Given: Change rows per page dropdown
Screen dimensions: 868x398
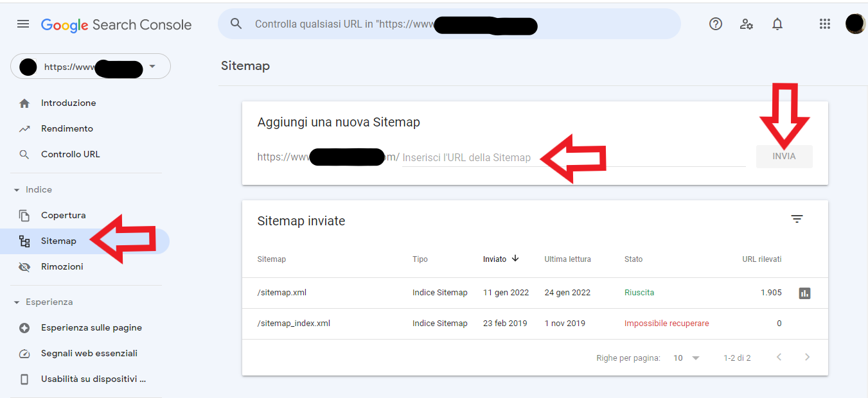Looking at the screenshot, I should 686,358.
